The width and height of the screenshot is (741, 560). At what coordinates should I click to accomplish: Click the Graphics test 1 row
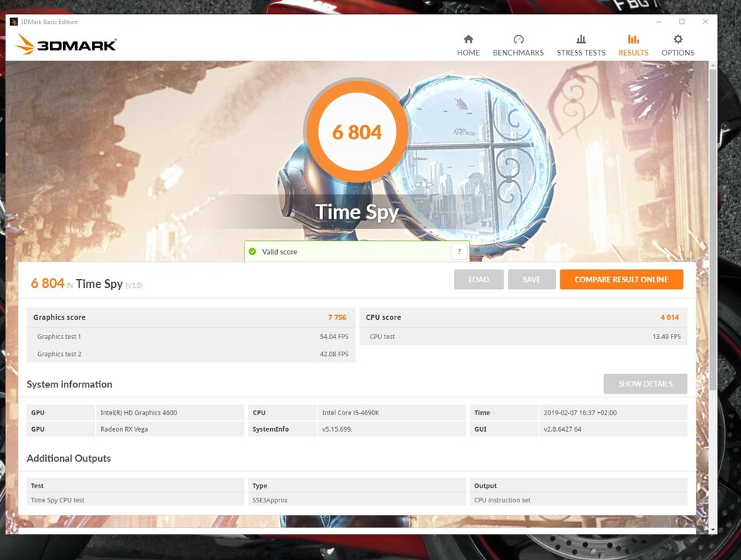point(191,337)
